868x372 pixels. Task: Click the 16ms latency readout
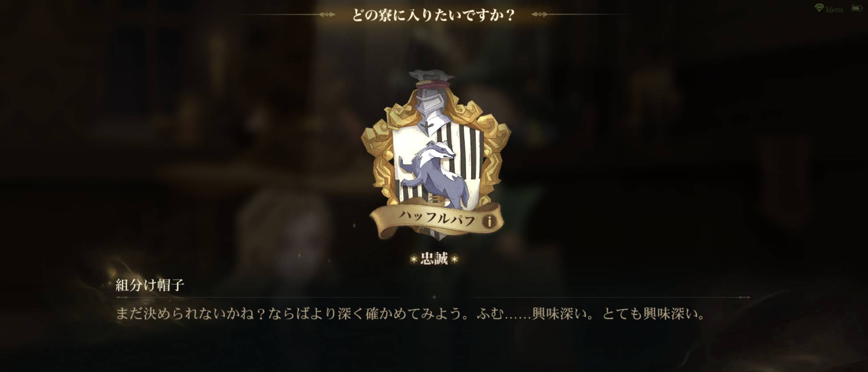[834, 9]
